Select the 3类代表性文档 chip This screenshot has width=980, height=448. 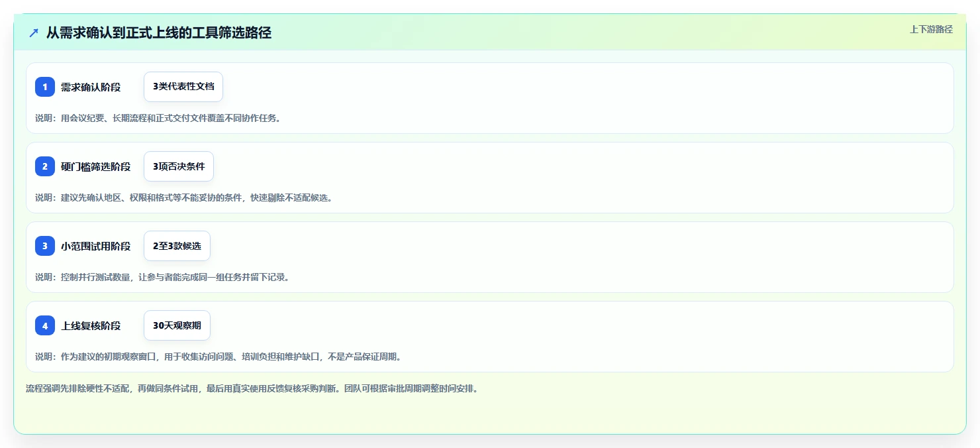183,87
